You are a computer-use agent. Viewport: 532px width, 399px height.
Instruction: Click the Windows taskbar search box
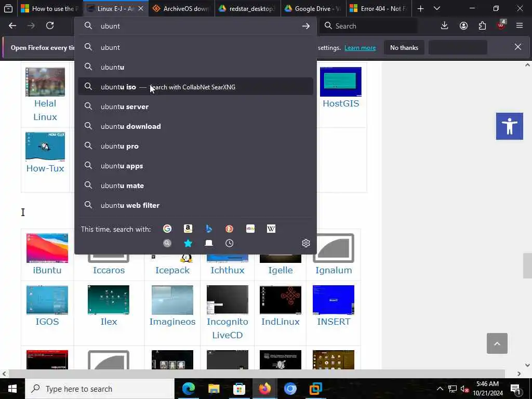100,389
